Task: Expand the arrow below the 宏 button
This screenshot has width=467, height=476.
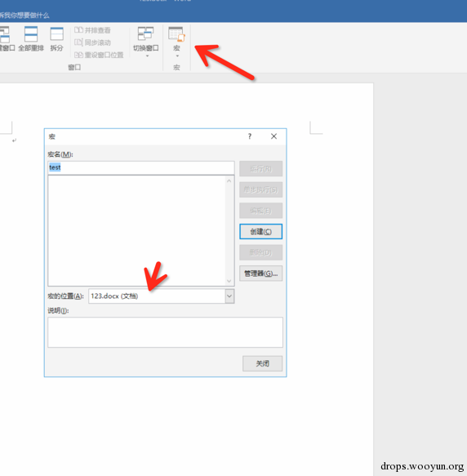Action: (177, 56)
